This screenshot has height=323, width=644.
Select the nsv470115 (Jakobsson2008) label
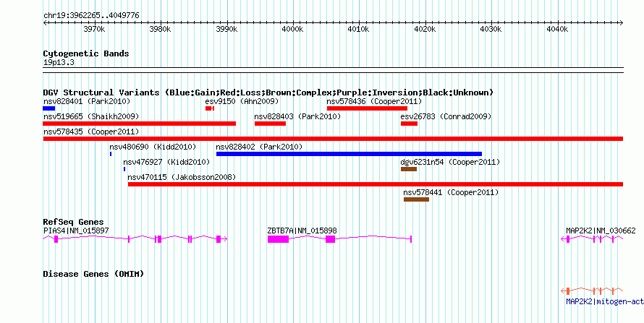pos(182,177)
